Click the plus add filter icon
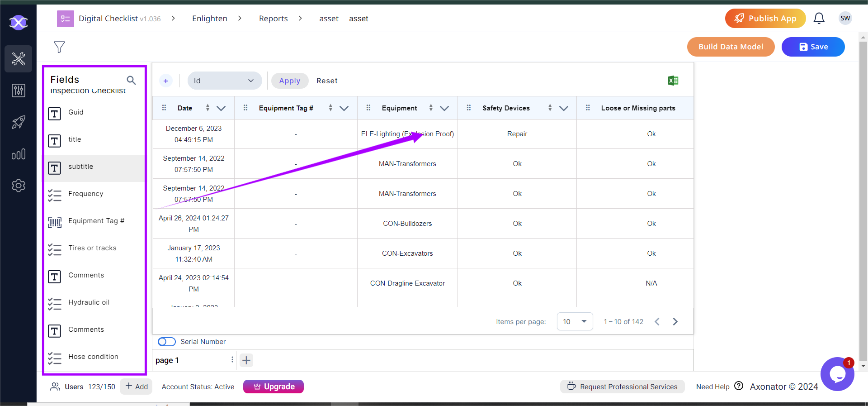868x406 pixels. (x=166, y=81)
